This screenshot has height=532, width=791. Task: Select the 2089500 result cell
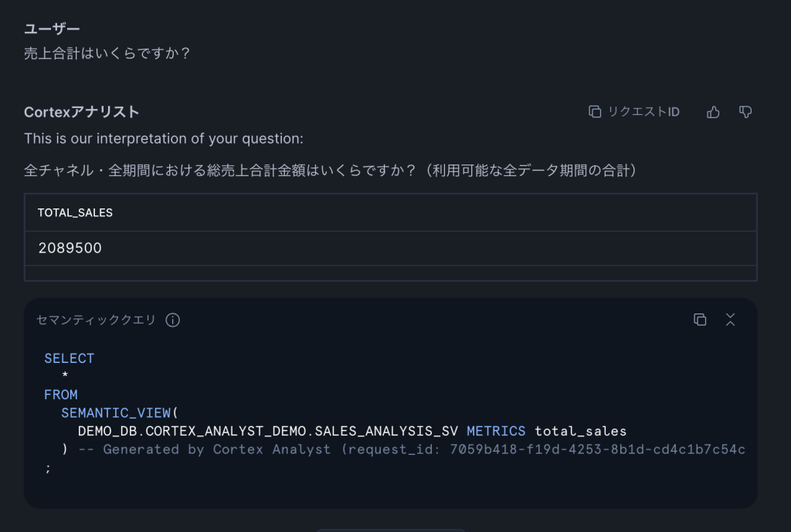pos(70,249)
